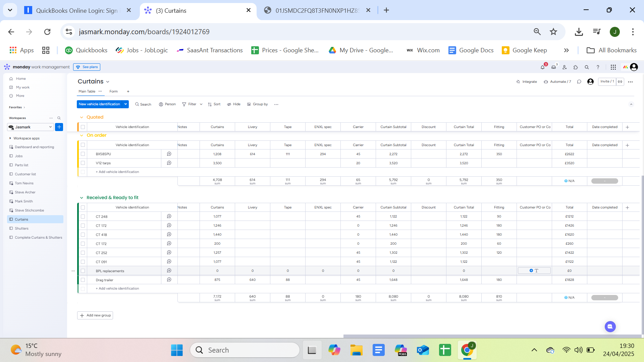644x362 pixels.
Task: Open the notifications bell icon
Action: click(542, 67)
